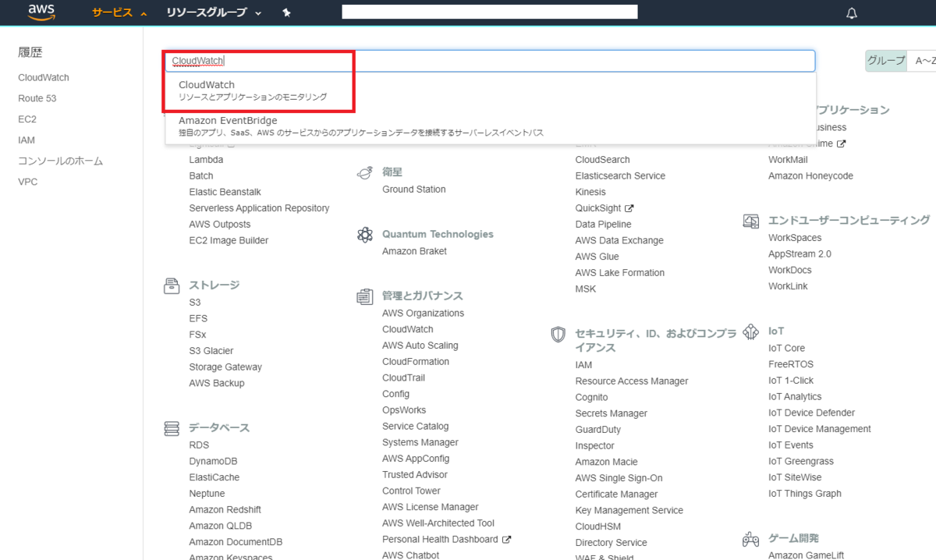Open the Batch service
Screen dimensions: 936x560
[x=201, y=175]
